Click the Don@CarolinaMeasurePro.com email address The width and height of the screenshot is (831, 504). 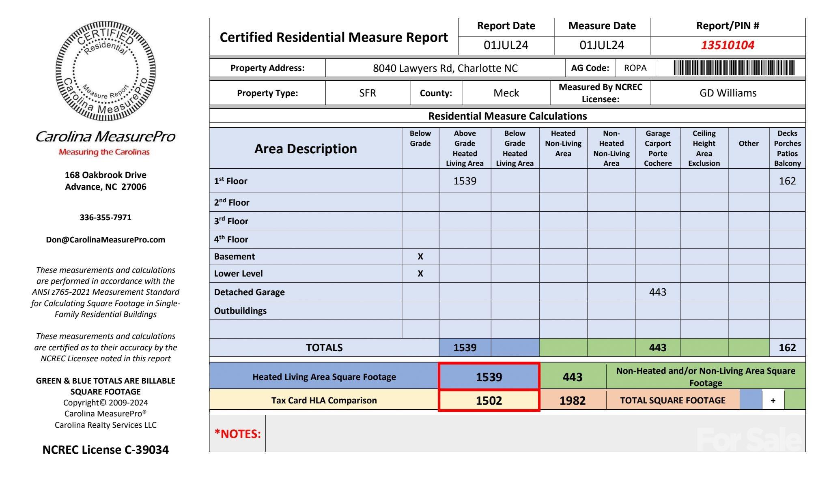point(105,240)
